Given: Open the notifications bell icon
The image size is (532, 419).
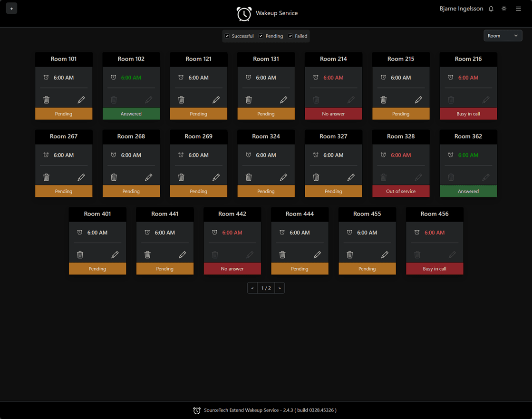Looking at the screenshot, I should point(491,9).
